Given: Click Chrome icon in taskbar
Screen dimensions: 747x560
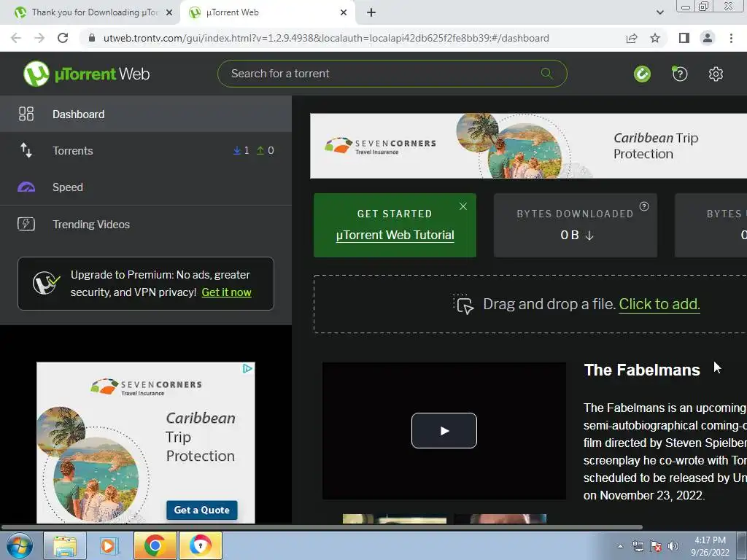Looking at the screenshot, I should [x=155, y=545].
